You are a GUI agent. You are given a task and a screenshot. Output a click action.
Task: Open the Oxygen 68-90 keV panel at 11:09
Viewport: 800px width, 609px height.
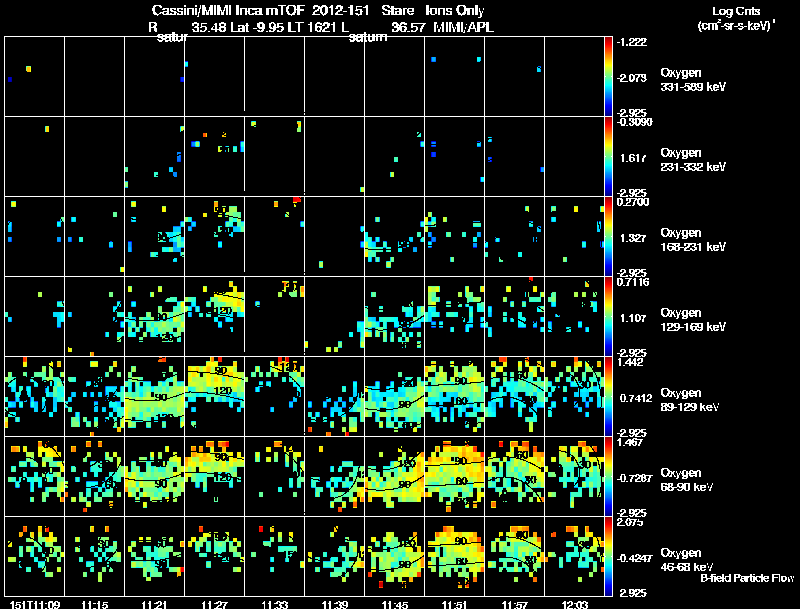pos(35,476)
